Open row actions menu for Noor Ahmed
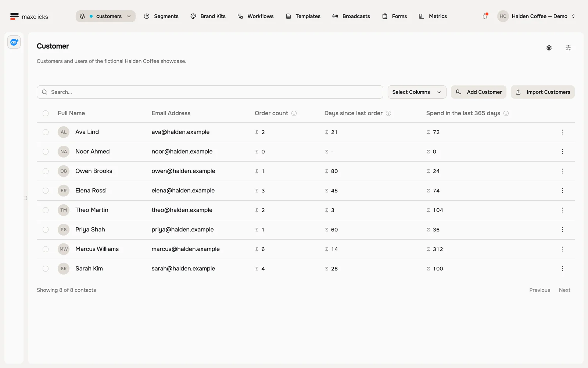588x368 pixels. click(562, 152)
